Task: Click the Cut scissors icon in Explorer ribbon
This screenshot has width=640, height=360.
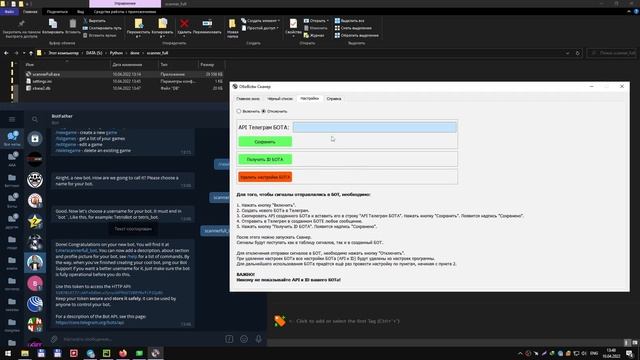Action: pyautogui.click(x=85, y=20)
